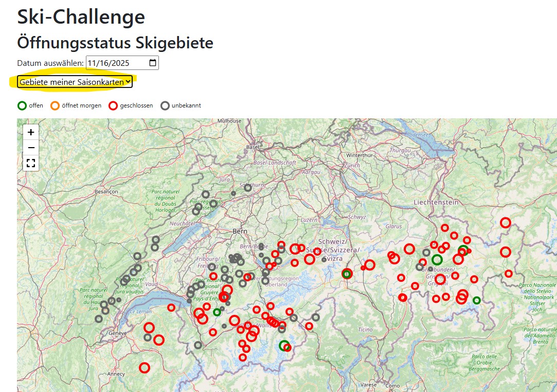557x392 pixels.
Task: Select the northeasternmost large red marker
Action: pos(506,222)
